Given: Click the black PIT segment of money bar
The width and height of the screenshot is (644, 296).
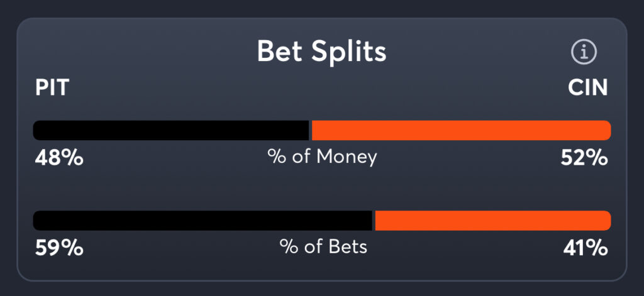Looking at the screenshot, I should point(171,130).
